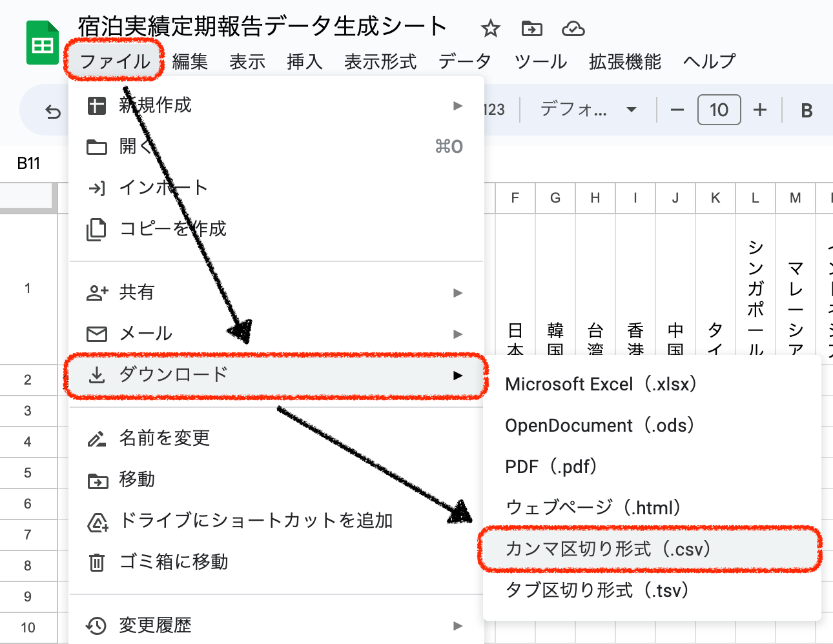Image resolution: width=833 pixels, height=644 pixels.
Task: Decrease font size with minus button
Action: click(677, 110)
